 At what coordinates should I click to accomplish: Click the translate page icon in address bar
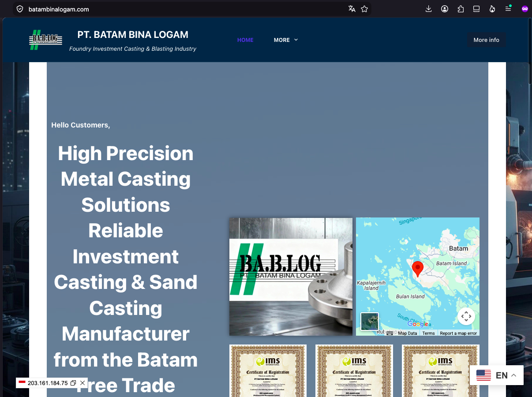[352, 9]
